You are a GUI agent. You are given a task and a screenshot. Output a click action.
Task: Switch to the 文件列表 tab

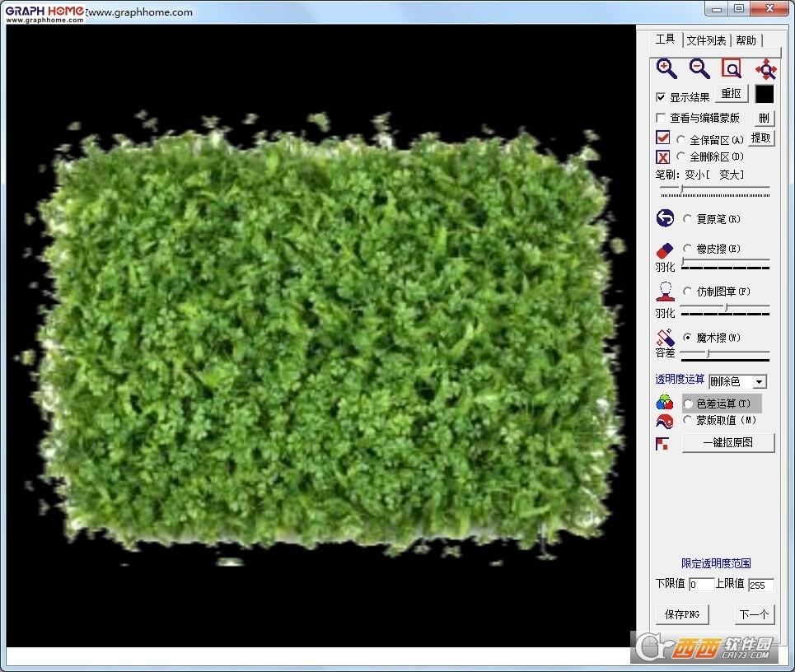[706, 40]
